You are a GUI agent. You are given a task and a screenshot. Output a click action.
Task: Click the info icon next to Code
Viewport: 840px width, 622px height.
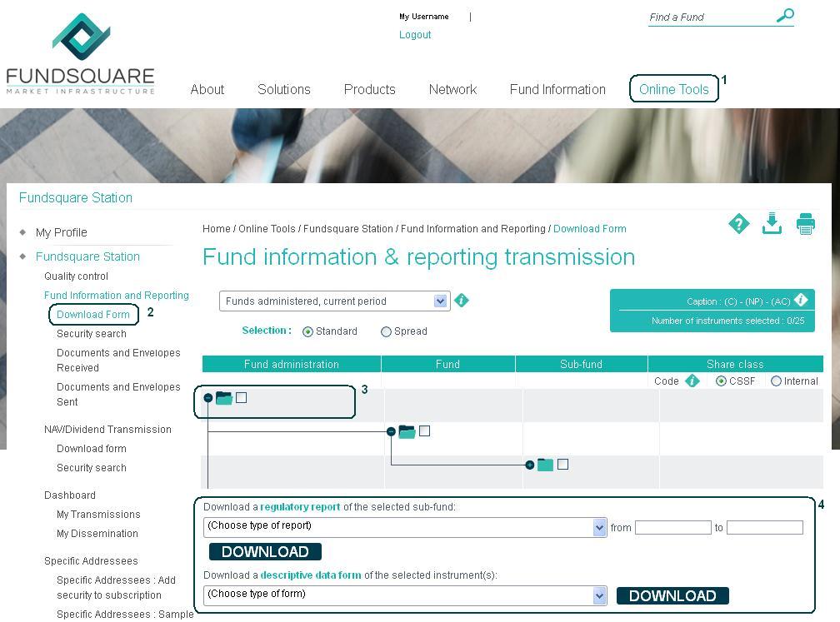tap(692, 381)
